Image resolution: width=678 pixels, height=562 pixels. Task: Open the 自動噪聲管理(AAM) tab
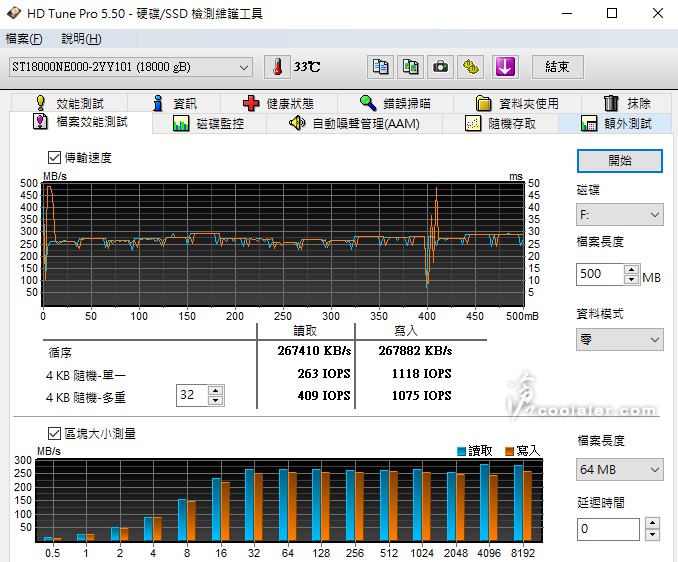point(354,124)
